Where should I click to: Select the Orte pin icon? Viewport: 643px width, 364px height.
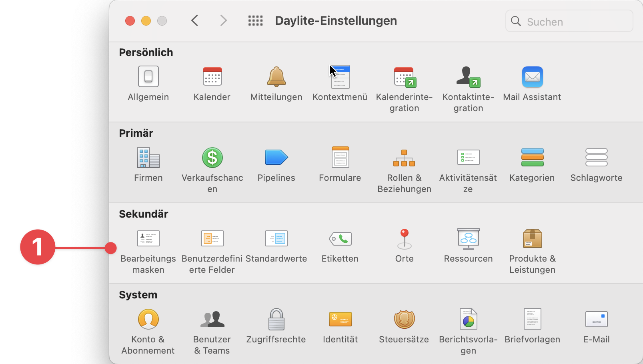click(404, 238)
